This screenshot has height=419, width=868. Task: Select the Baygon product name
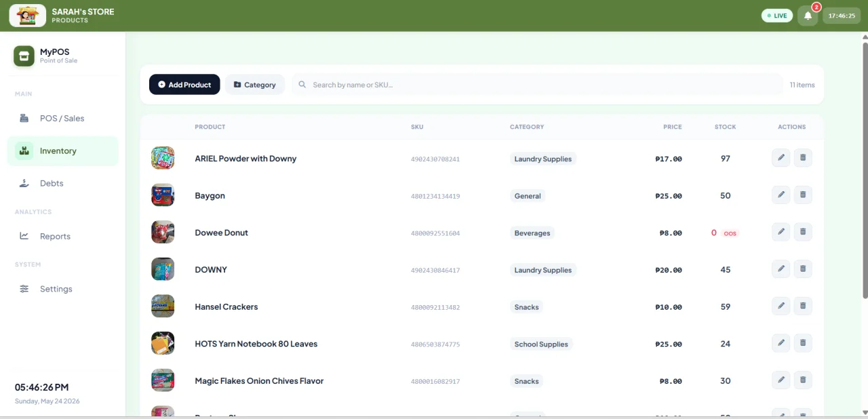(x=210, y=195)
